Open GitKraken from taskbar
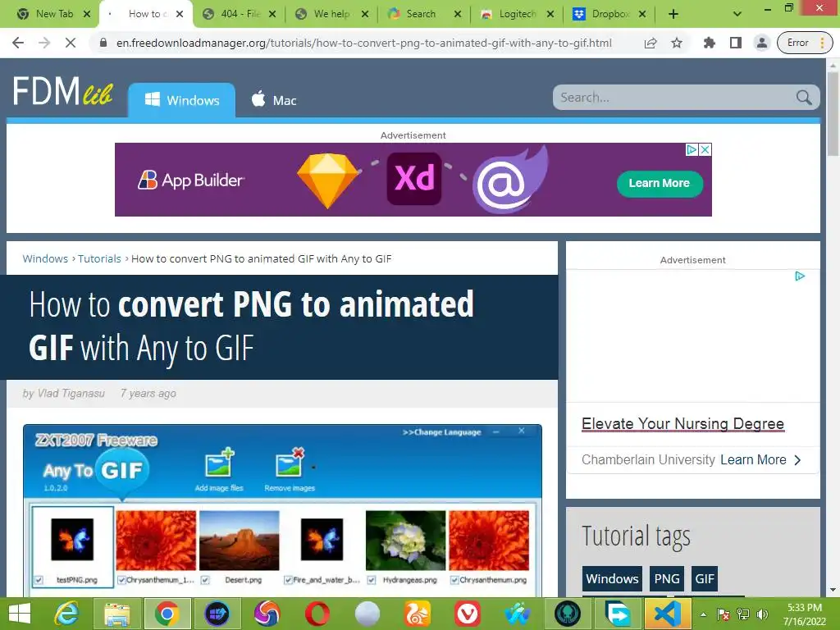Screen dimensions: 840x630 pyautogui.click(x=568, y=614)
